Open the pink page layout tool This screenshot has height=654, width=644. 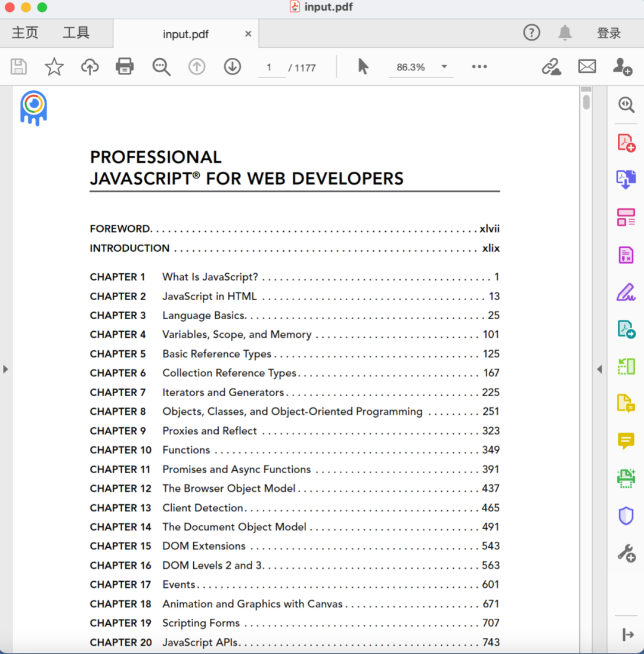(x=626, y=217)
